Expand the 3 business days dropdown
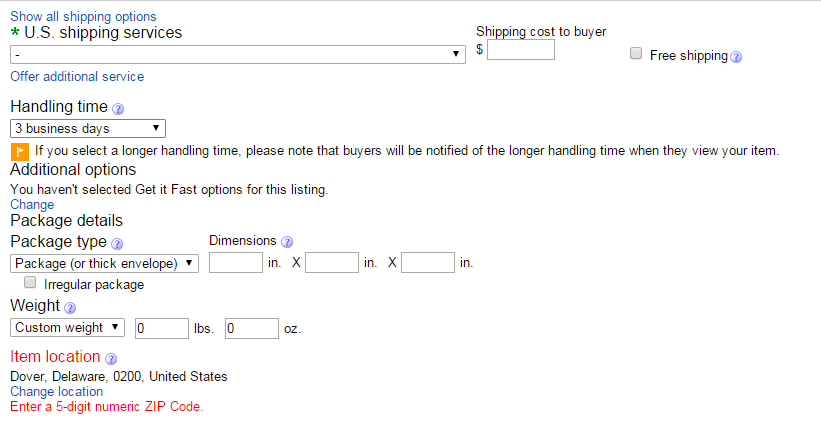821x423 pixels. [x=88, y=128]
